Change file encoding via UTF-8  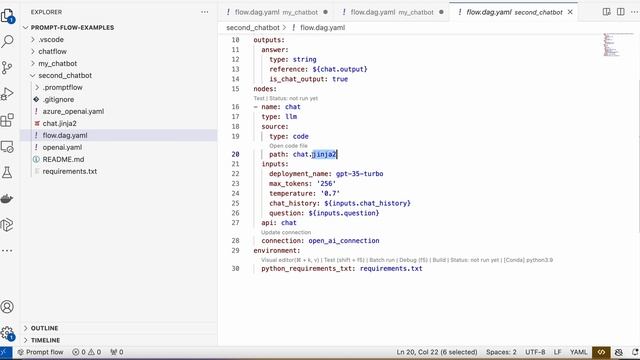point(535,352)
